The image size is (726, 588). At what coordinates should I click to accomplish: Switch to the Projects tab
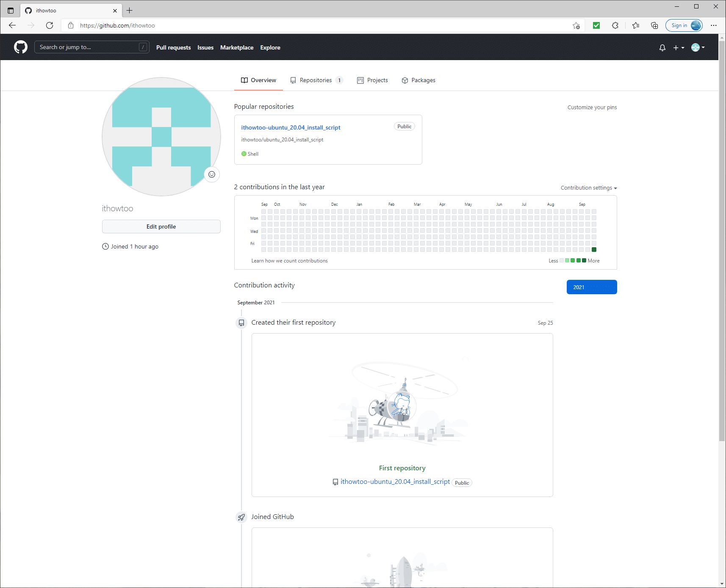(x=372, y=80)
